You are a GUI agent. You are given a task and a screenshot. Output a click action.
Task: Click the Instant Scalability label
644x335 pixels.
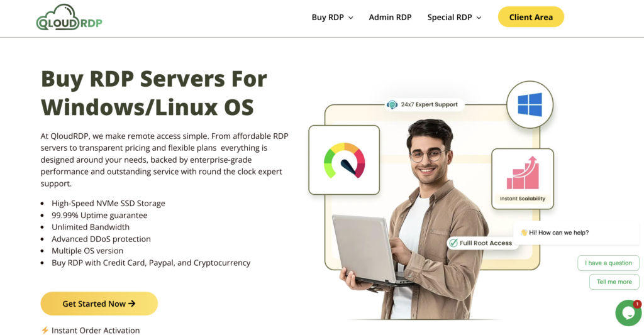tap(523, 198)
